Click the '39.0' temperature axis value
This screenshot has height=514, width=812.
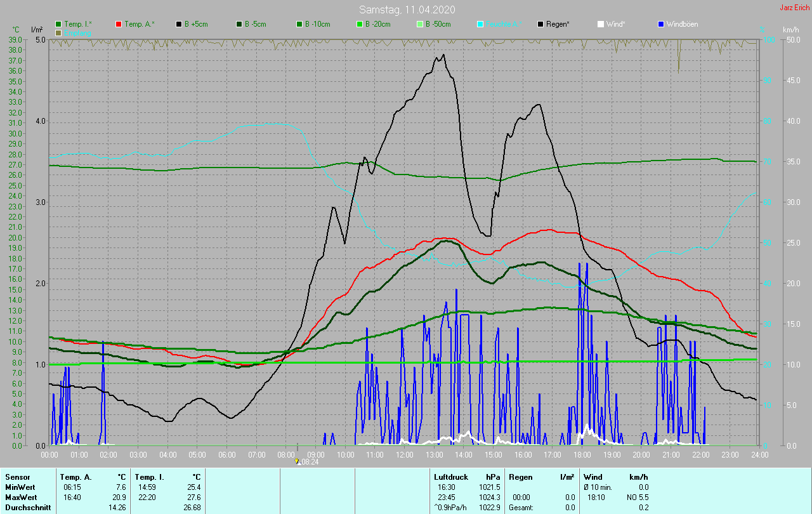click(16, 39)
